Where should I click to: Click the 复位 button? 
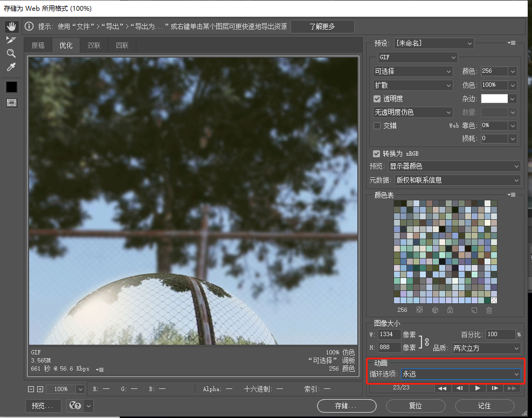[x=416, y=406]
